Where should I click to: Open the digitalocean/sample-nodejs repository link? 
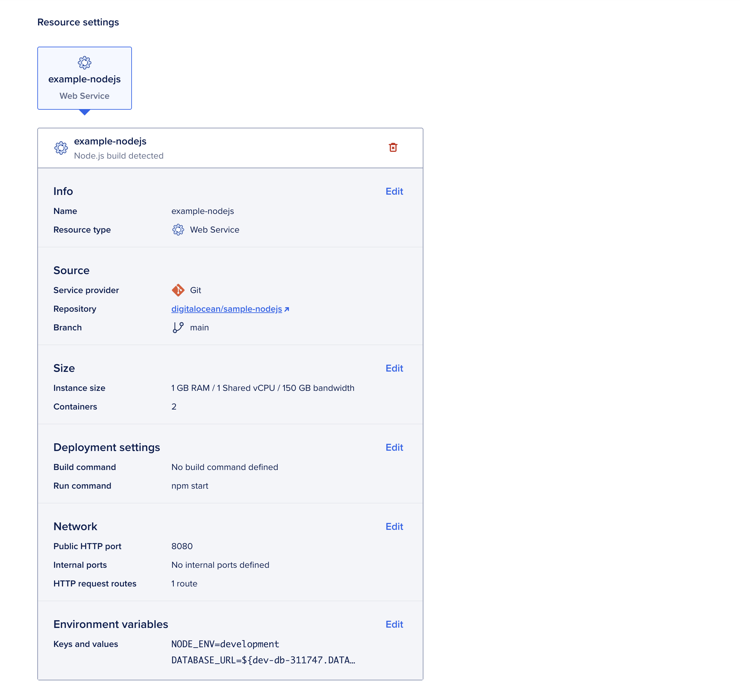(226, 309)
